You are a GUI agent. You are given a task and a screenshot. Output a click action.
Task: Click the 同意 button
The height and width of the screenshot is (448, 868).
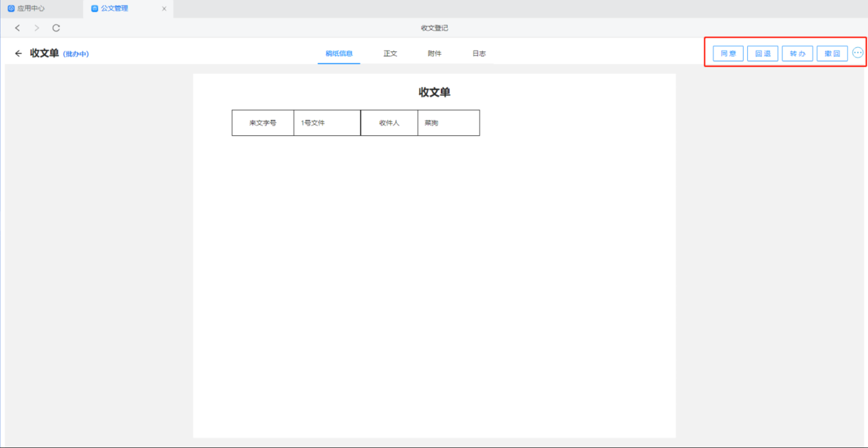coord(728,53)
